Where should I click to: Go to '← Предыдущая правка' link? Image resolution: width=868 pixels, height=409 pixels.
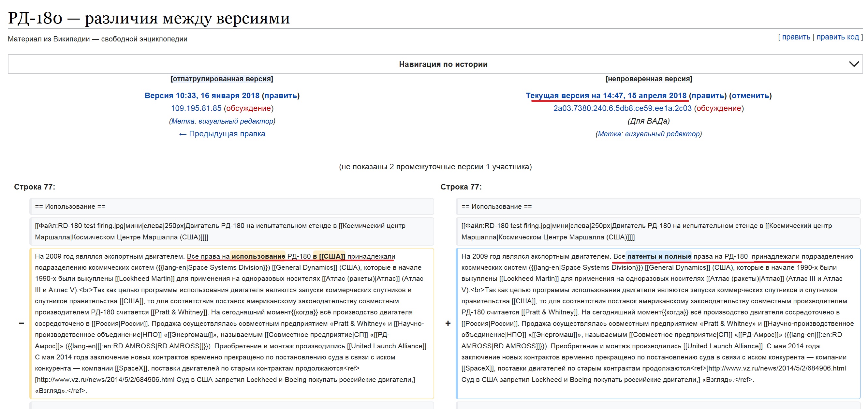click(x=222, y=134)
